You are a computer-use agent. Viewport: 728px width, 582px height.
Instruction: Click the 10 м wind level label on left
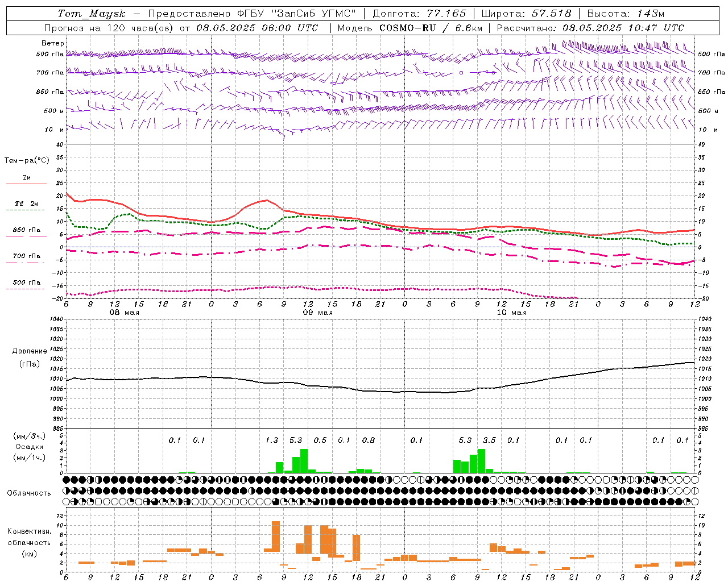pyautogui.click(x=55, y=130)
